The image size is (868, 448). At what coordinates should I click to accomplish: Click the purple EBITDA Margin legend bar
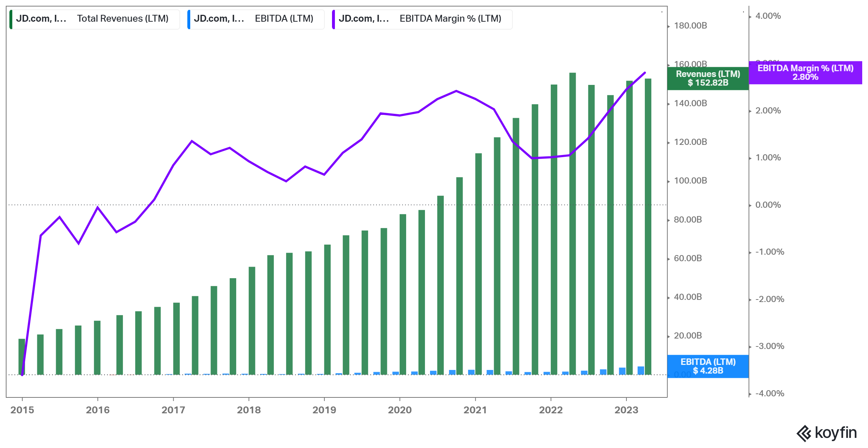click(x=333, y=19)
